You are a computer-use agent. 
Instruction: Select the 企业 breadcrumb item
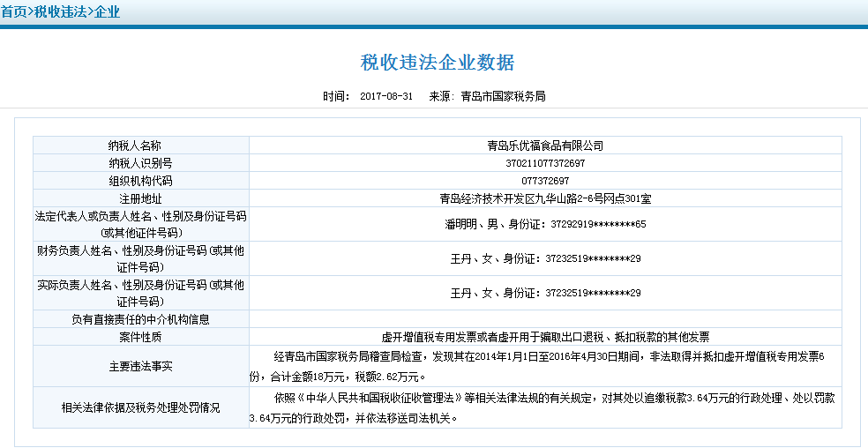tap(106, 12)
